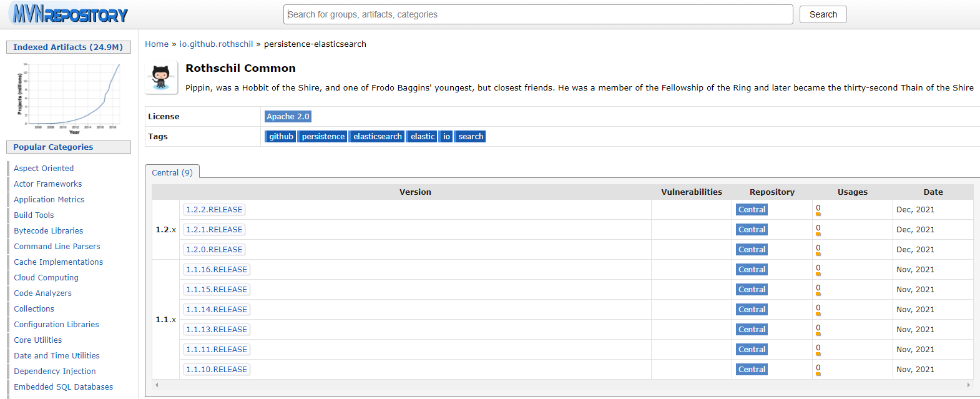The image size is (980, 399).
Task: Select the elasticsearch tag
Action: [377, 137]
